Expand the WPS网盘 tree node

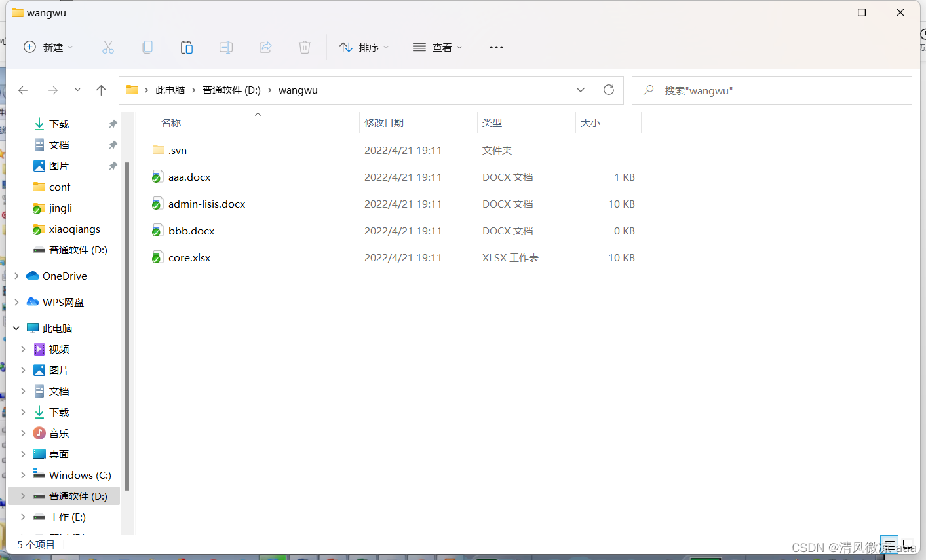pyautogui.click(x=16, y=302)
